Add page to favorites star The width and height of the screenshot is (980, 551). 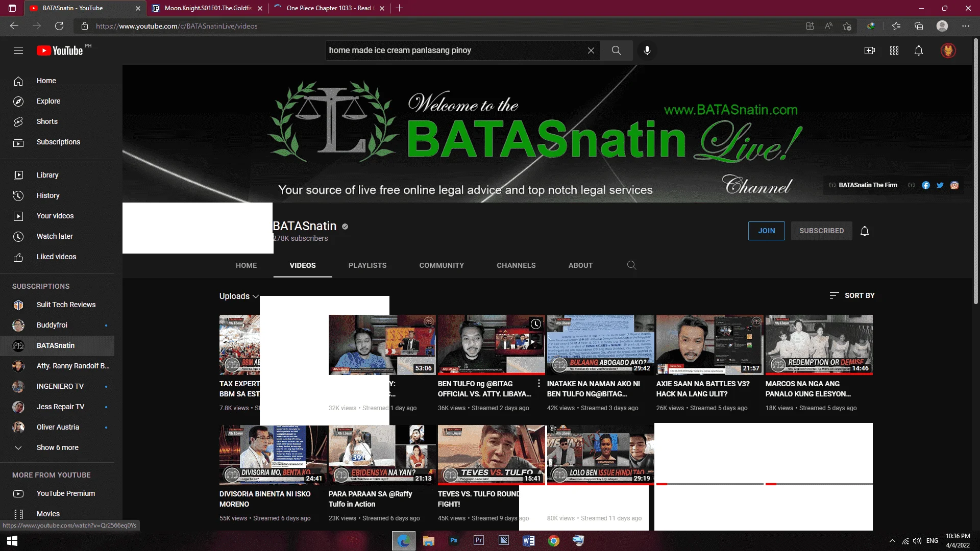click(x=847, y=26)
